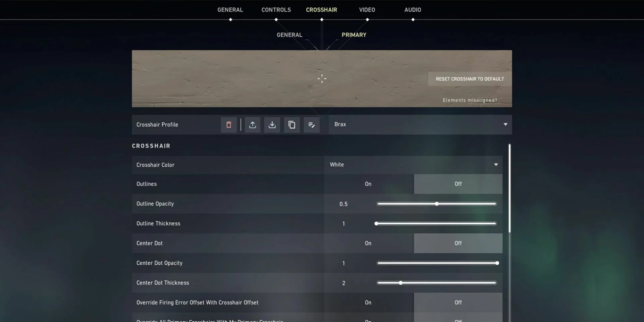Viewport: 644px width, 322px height.
Task: Delete the crosshair profile with trash icon
Action: [x=229, y=125]
